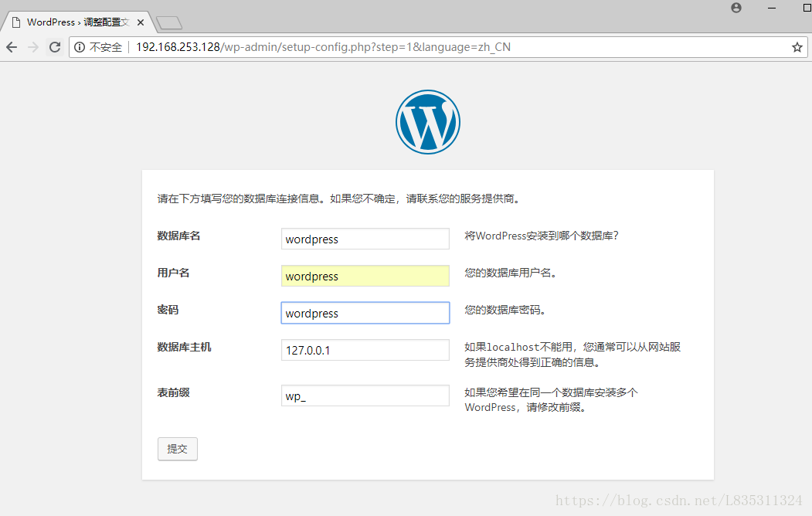Click the 用户名 input field
The height and width of the screenshot is (516, 812).
click(365, 276)
